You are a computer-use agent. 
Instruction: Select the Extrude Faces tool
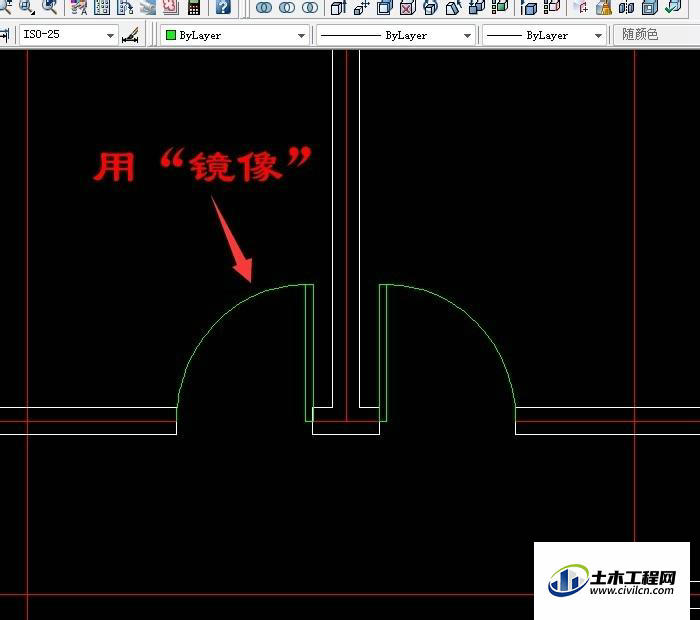click(x=338, y=7)
